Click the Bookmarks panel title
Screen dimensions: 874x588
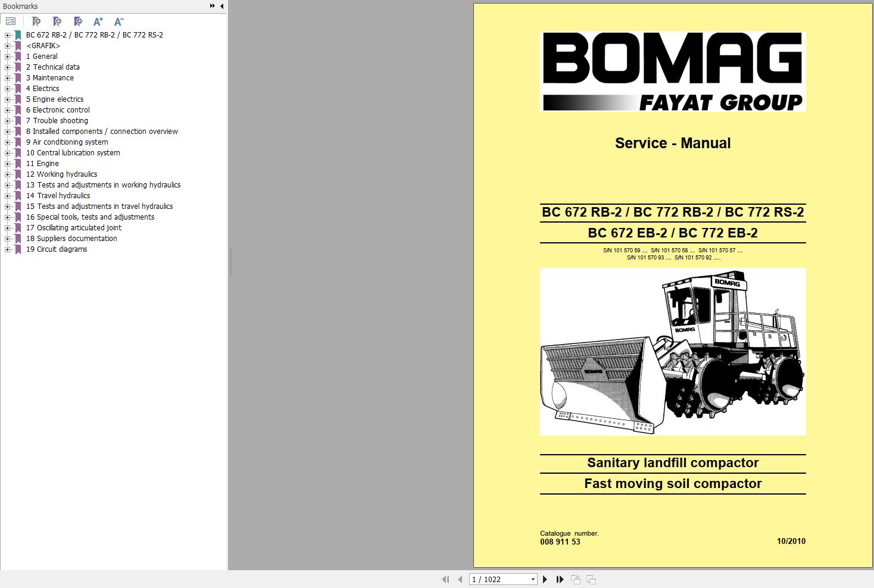coord(20,6)
